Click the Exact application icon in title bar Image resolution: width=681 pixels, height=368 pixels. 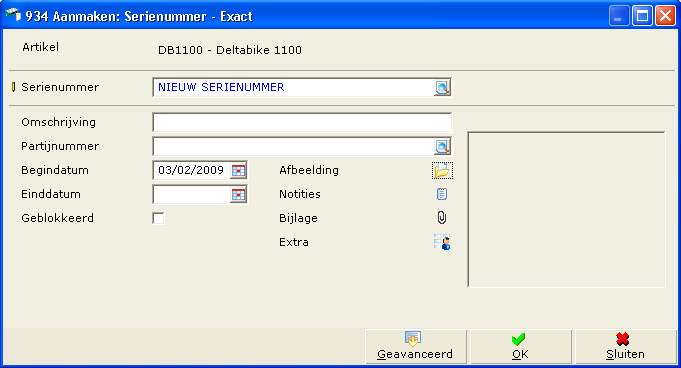click(x=13, y=16)
